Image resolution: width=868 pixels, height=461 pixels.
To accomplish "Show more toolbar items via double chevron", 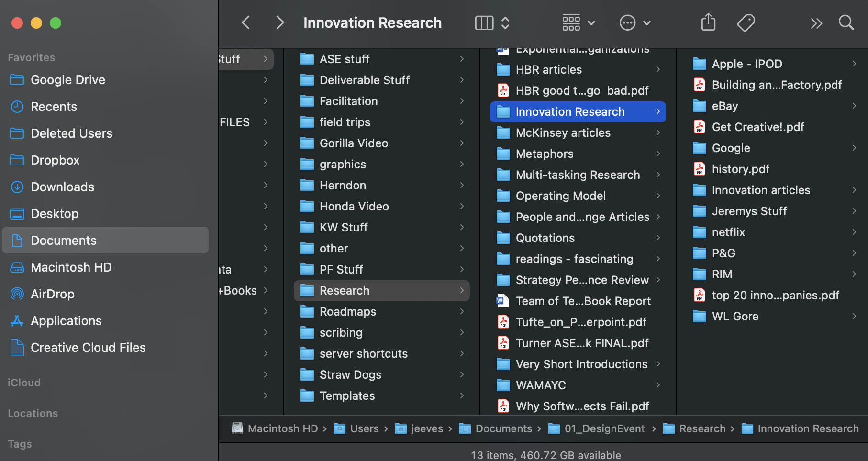I will point(816,23).
